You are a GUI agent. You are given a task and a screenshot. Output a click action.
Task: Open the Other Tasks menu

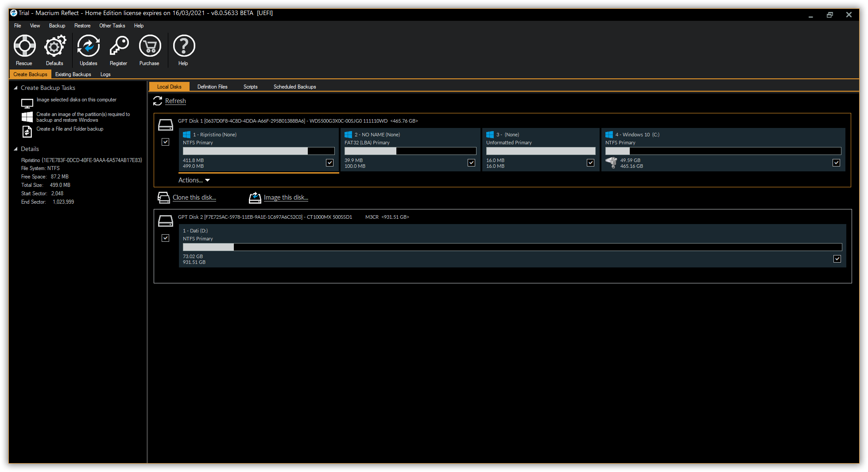tap(112, 26)
